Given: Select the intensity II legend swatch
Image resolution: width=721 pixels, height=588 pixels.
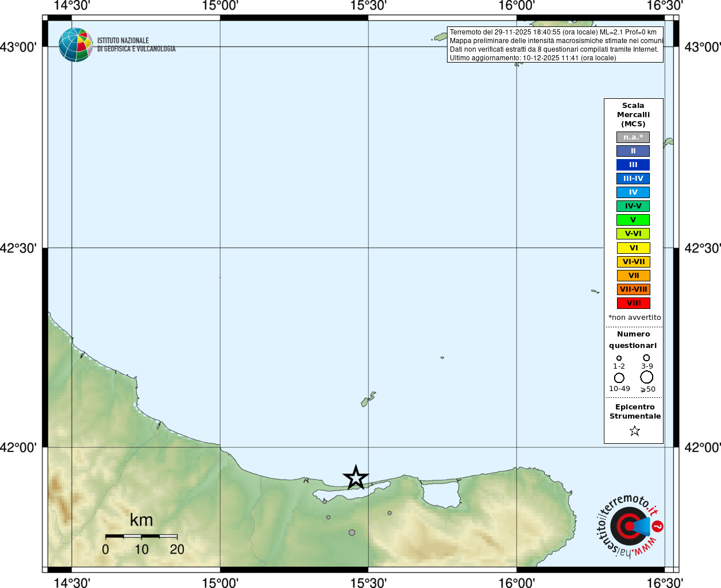Looking at the screenshot, I should click(x=633, y=151).
